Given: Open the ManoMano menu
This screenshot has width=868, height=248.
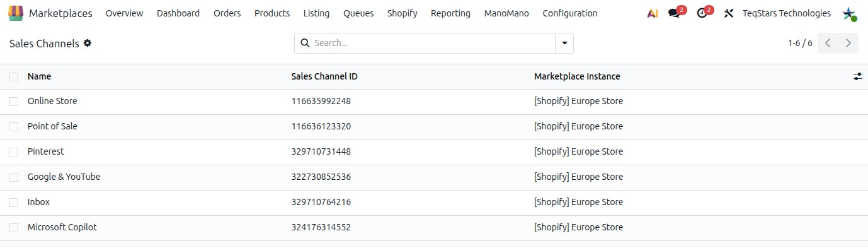Looking at the screenshot, I should pyautogui.click(x=506, y=13).
